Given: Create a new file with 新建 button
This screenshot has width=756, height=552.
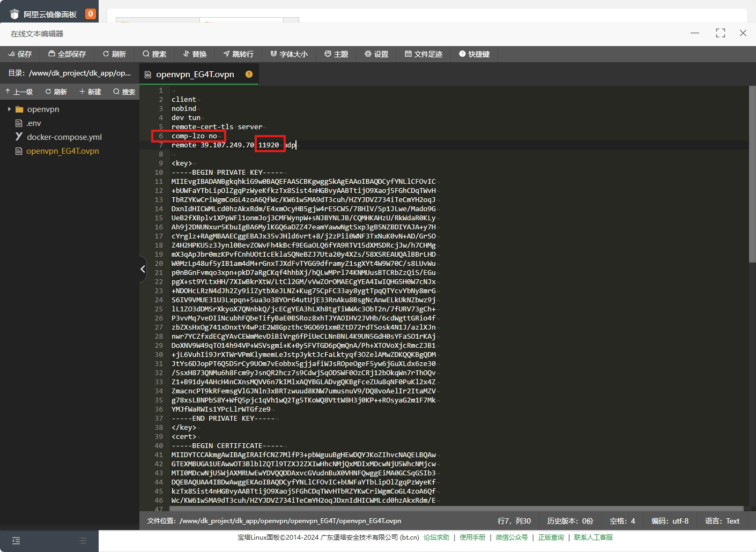Looking at the screenshot, I should (x=90, y=92).
